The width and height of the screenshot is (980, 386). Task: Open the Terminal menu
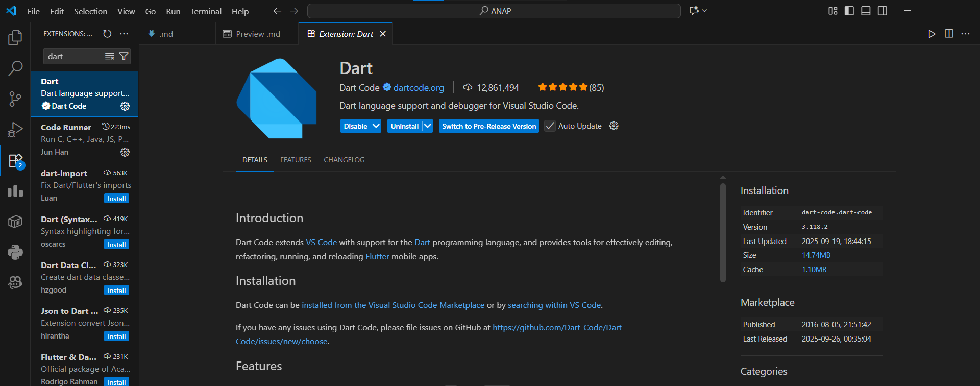pos(206,11)
